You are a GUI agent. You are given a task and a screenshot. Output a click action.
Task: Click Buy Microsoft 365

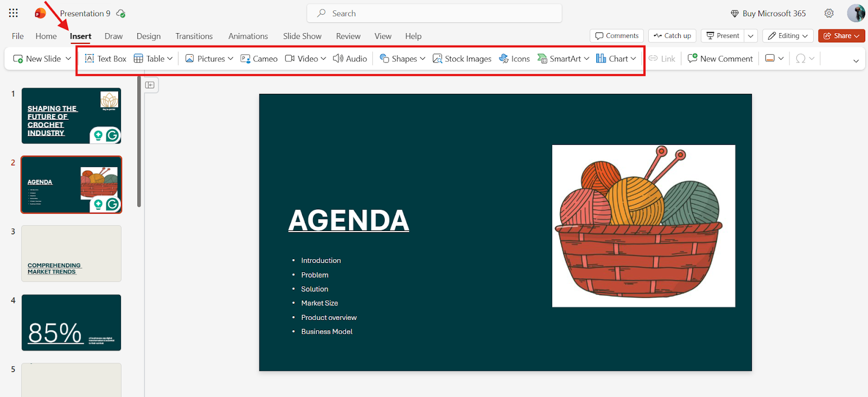coord(768,14)
